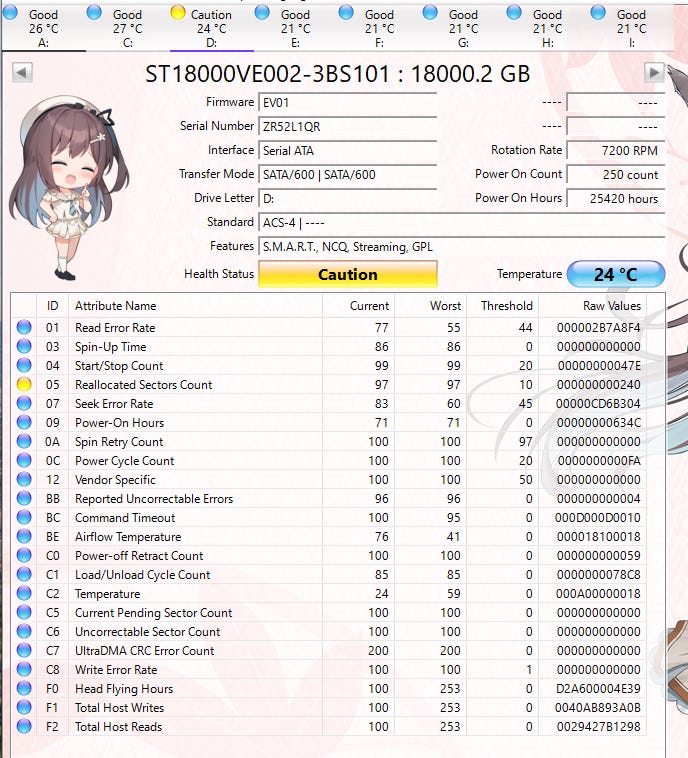688x758 pixels.
Task: Click the blue status icon for Spin Retry Count
Action: 24,441
